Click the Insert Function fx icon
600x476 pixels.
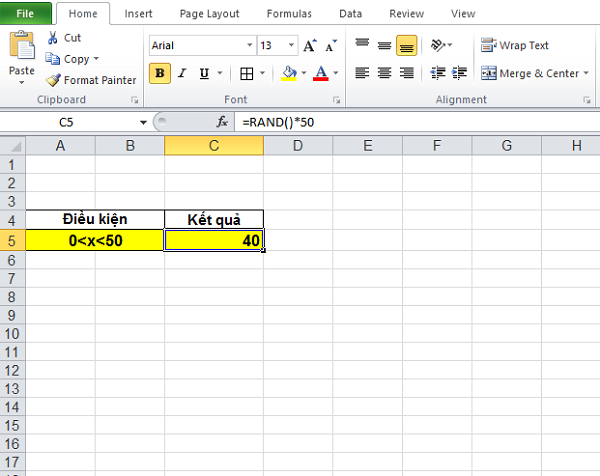[x=223, y=121]
